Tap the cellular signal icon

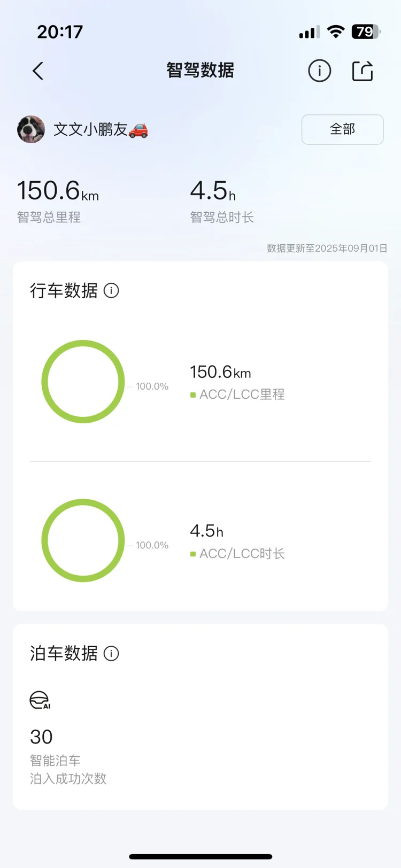pos(310,32)
